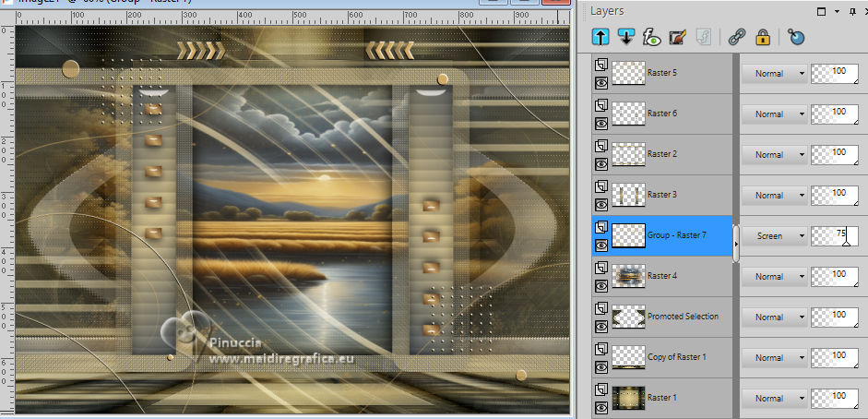Click the Promoted Selection layer thumbnail
The height and width of the screenshot is (419, 868).
[628, 316]
